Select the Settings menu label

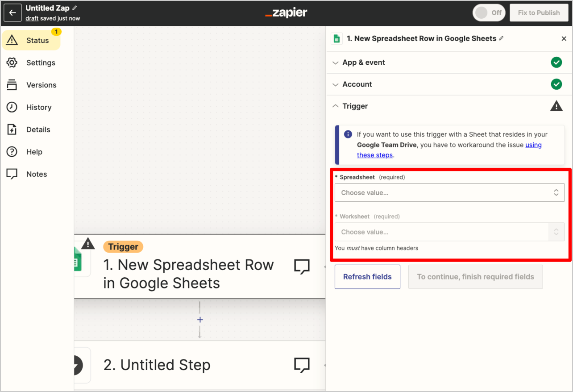[41, 63]
